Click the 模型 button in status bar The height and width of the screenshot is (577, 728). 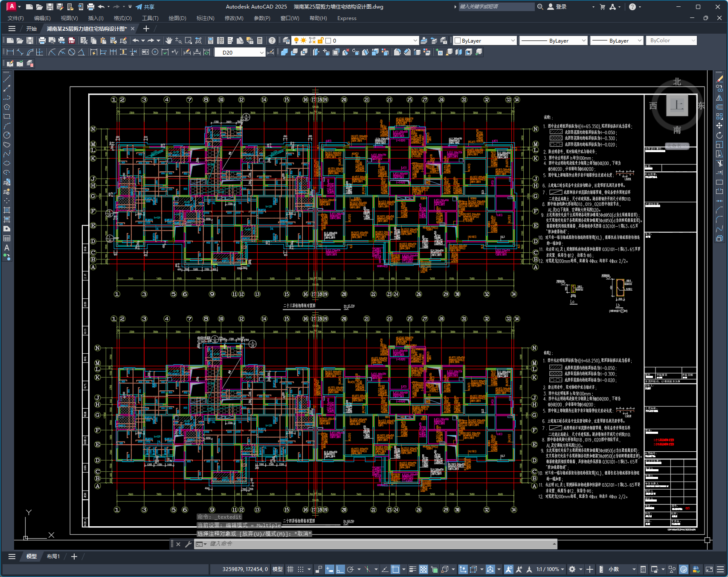click(278, 569)
